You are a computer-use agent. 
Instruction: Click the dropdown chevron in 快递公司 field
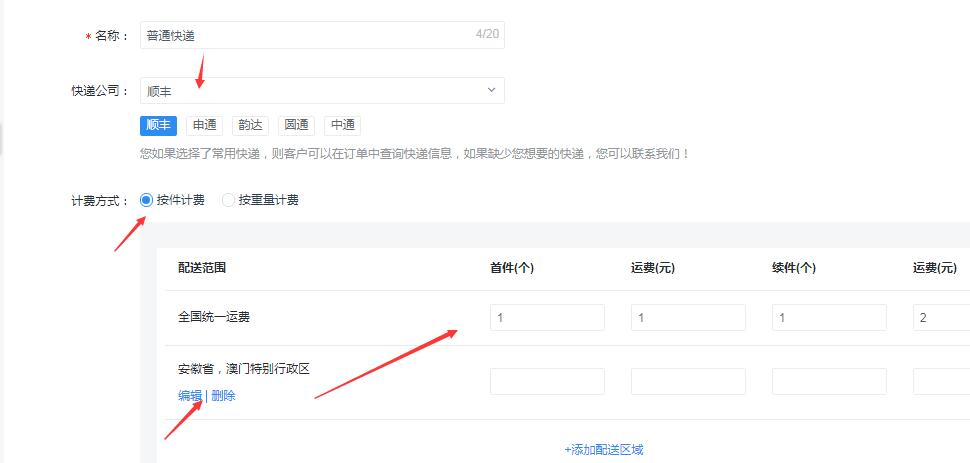[491, 90]
